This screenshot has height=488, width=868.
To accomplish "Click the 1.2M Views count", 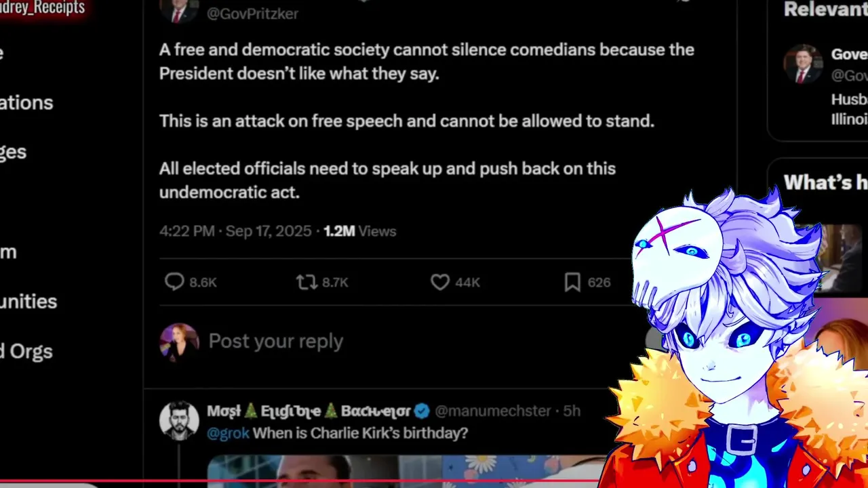I will [x=359, y=231].
